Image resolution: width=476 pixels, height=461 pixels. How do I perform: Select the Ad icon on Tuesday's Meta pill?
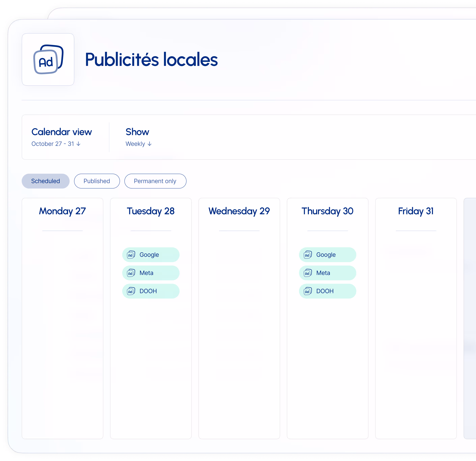coord(131,273)
